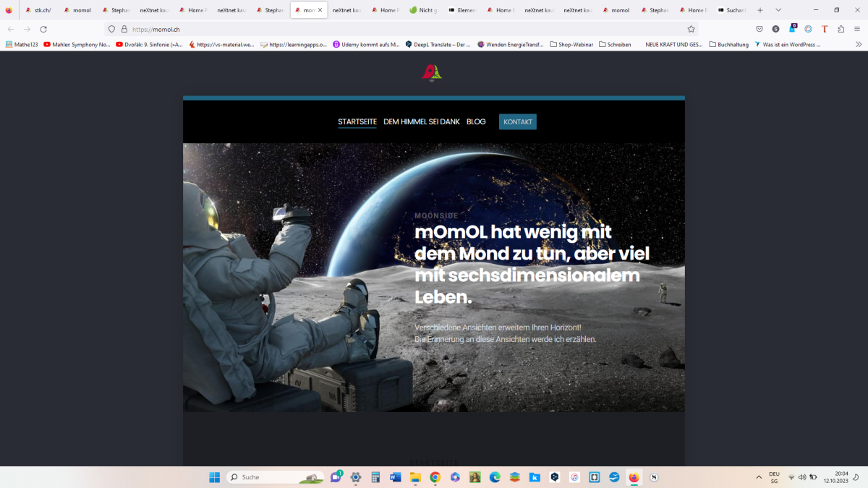Expand hidden system tray icons chevron

(759, 477)
